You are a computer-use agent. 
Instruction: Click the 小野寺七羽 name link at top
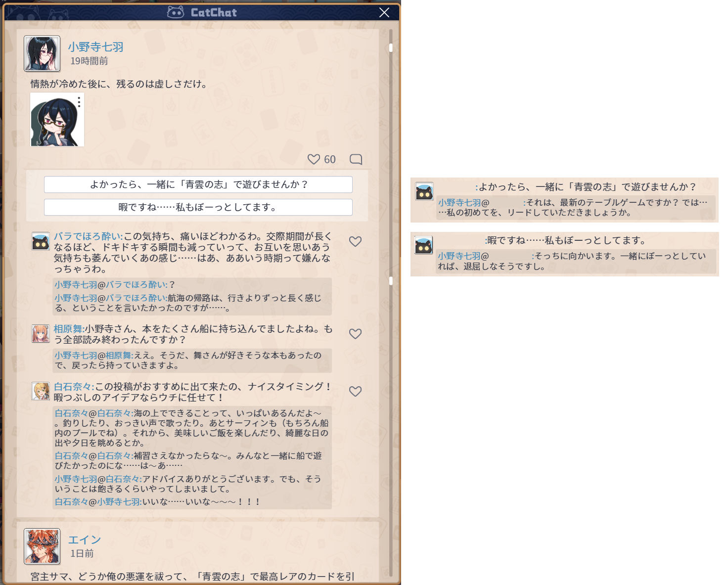click(x=95, y=47)
